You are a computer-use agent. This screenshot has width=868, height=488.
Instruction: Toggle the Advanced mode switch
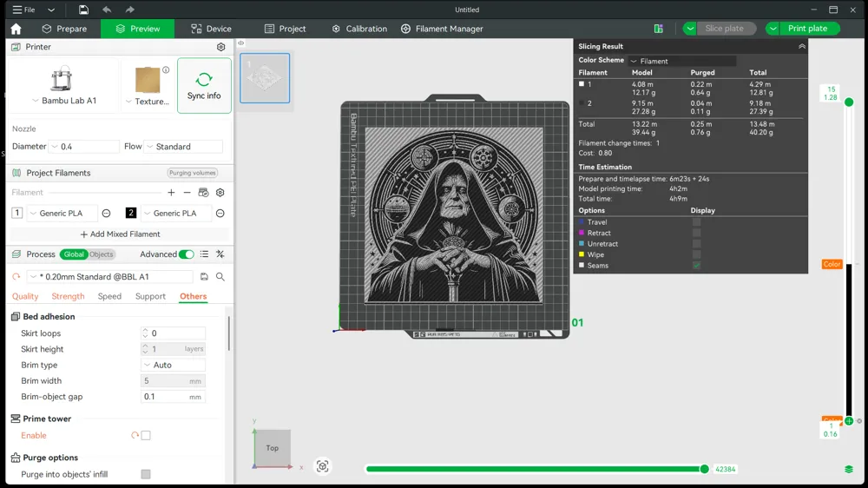pyautogui.click(x=187, y=254)
